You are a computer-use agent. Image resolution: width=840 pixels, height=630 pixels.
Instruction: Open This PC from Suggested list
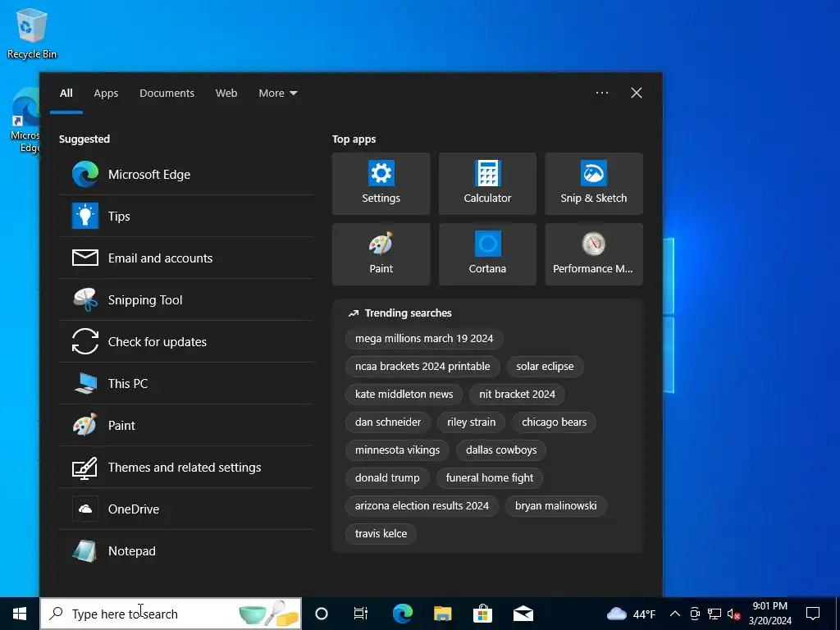(185, 383)
